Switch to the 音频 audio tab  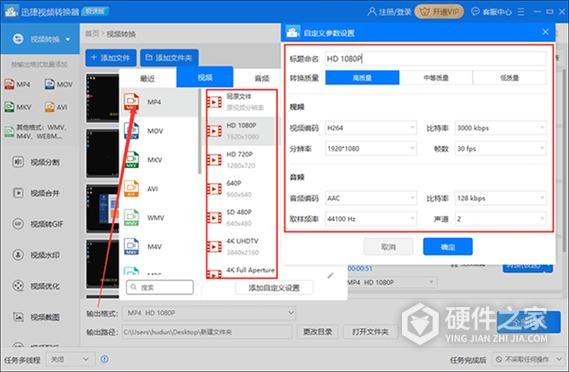pyautogui.click(x=262, y=78)
